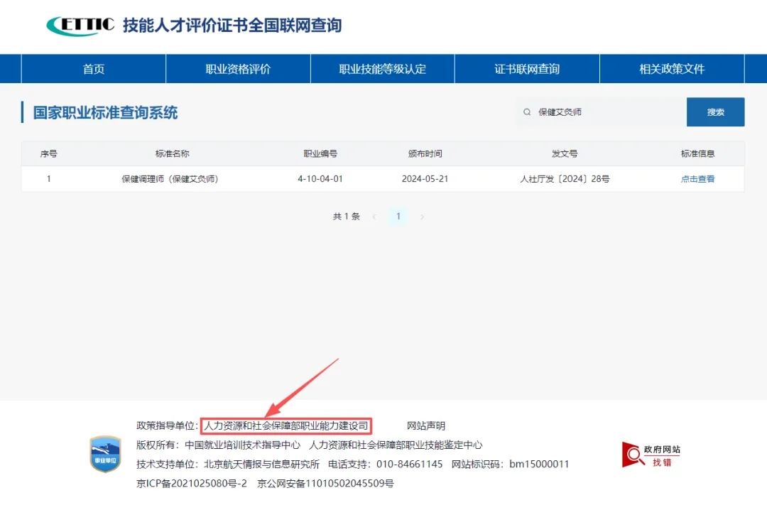The image size is (767, 532).
Task: Focus the search field containing 保健艾灸师
Action: click(604, 112)
